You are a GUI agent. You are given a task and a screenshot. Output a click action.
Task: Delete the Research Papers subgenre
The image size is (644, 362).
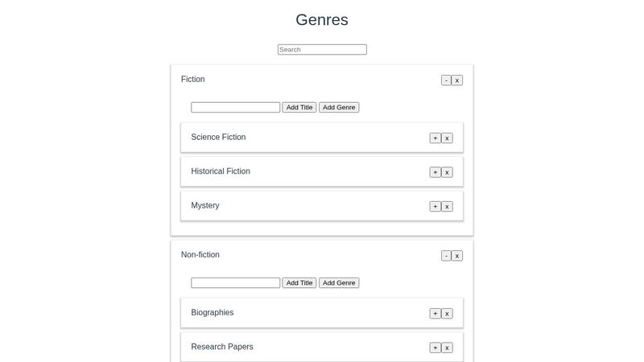447,348
